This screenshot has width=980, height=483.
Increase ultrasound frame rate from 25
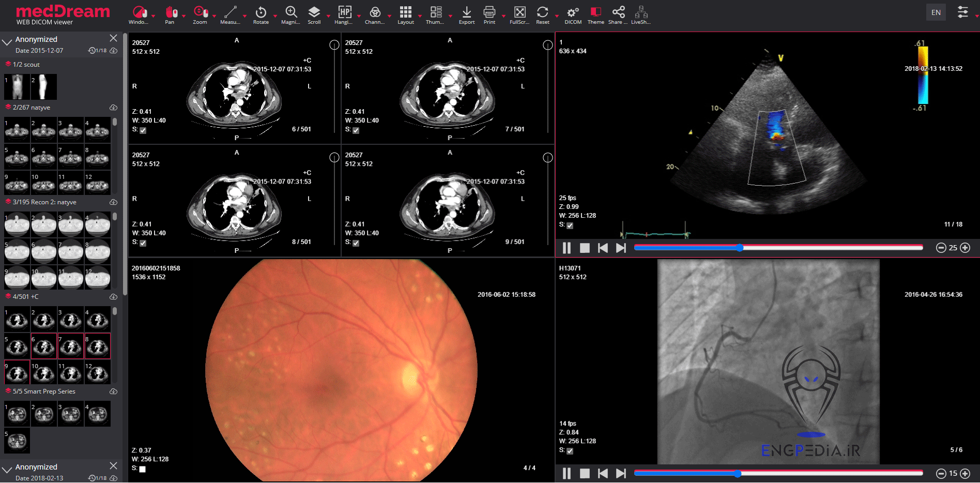tap(965, 248)
